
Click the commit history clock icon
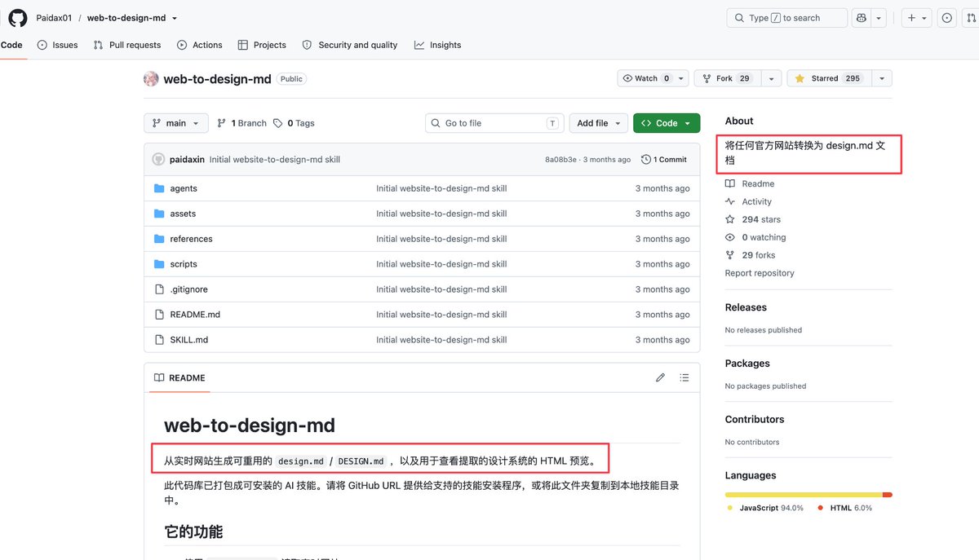point(646,160)
